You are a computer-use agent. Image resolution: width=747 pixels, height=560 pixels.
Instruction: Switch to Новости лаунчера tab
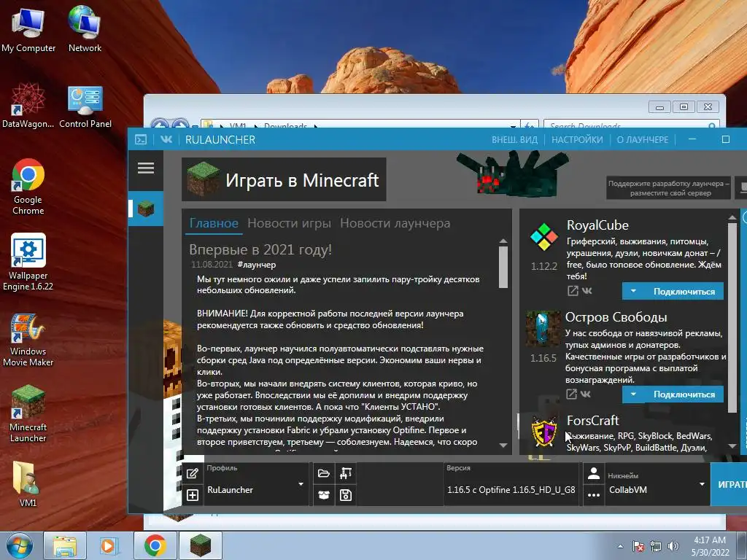click(x=395, y=223)
